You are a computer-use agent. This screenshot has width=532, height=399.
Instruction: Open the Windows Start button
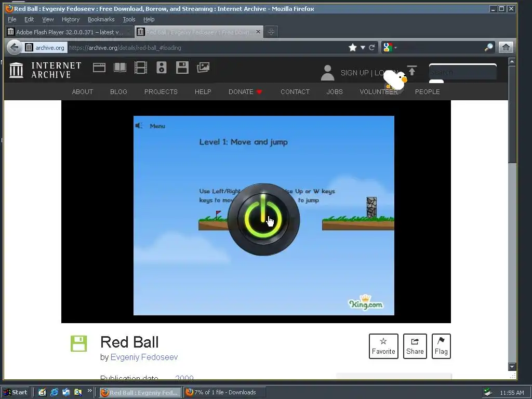coord(16,392)
